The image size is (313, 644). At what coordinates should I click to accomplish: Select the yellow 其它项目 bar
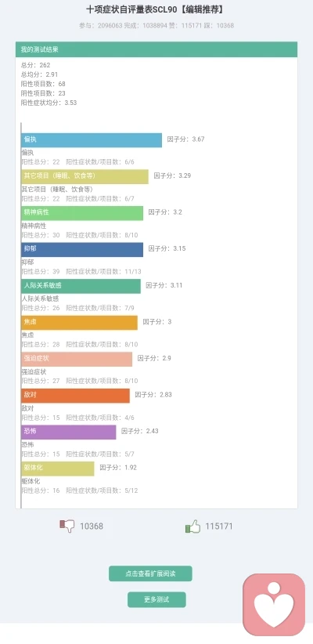85,176
